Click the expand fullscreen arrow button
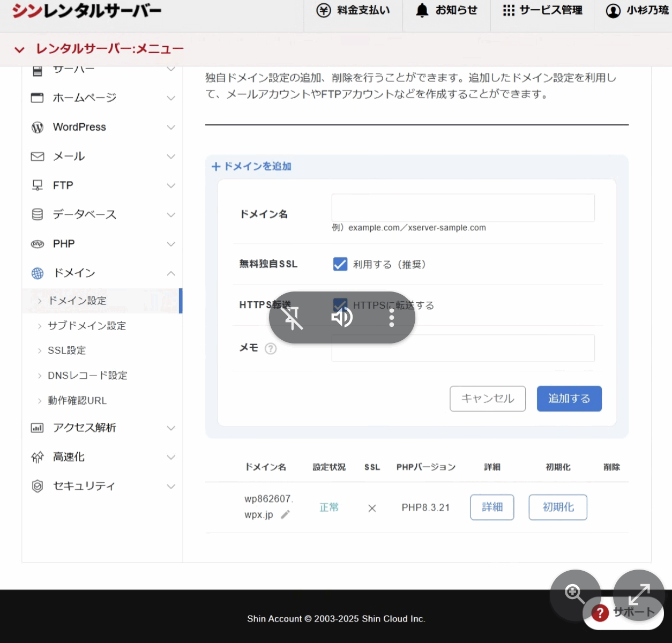672x643 pixels. click(639, 594)
